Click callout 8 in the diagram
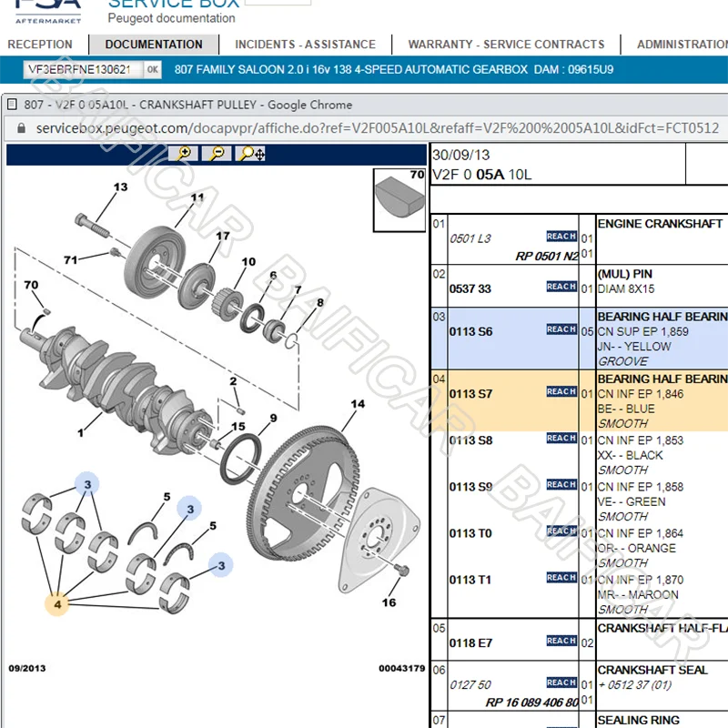Screen dimensions: 728x728 pos(320,302)
